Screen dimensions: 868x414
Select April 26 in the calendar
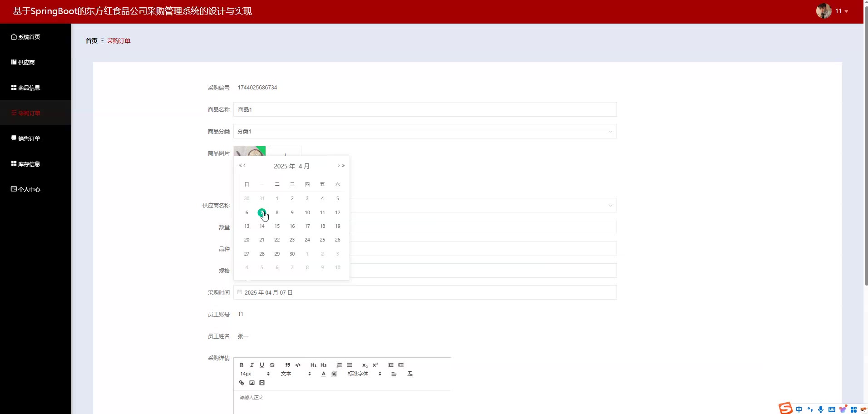337,240
